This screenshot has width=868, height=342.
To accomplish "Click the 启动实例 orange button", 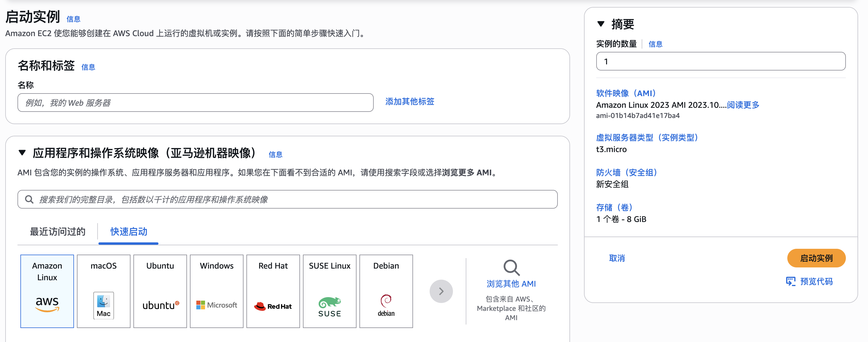I will [x=816, y=258].
